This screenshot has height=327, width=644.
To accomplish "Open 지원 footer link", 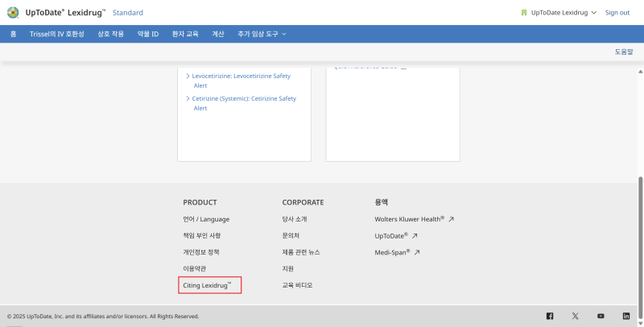I will (x=287, y=269).
